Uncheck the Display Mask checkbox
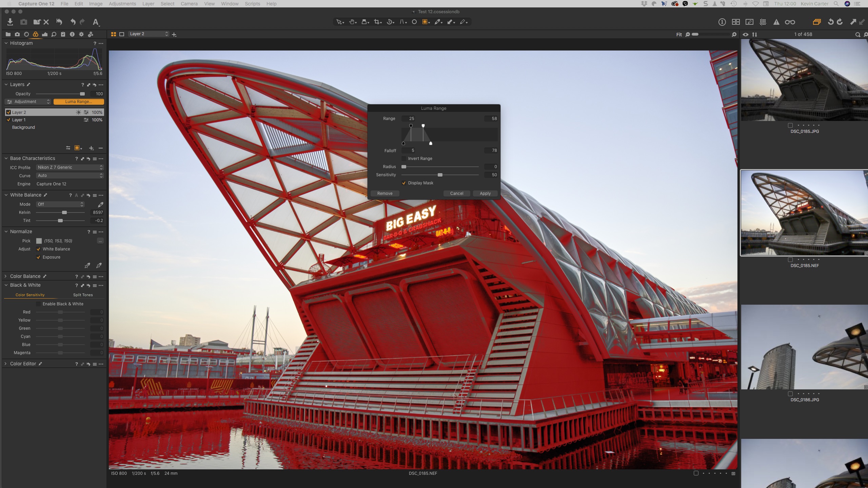868x488 pixels. (404, 183)
